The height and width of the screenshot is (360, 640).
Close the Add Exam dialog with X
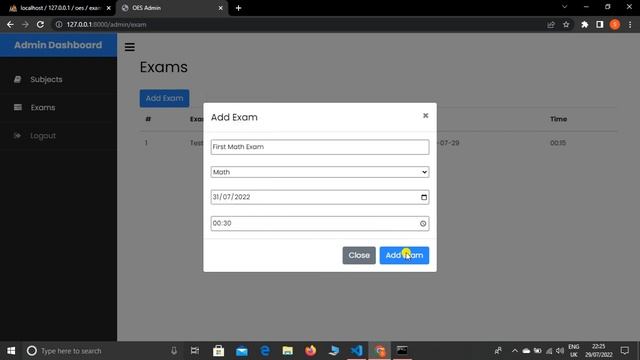[425, 116]
